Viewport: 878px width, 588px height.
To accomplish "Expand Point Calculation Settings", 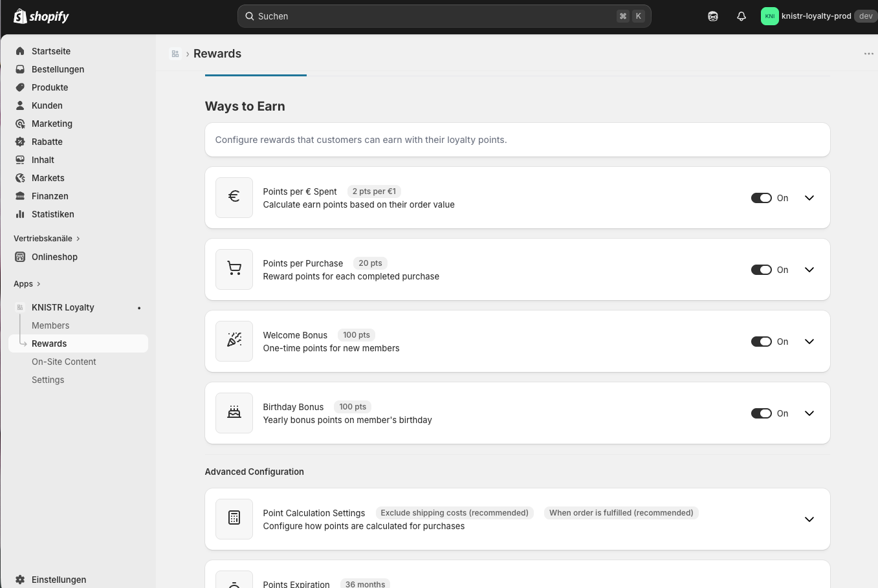I will pos(809,519).
